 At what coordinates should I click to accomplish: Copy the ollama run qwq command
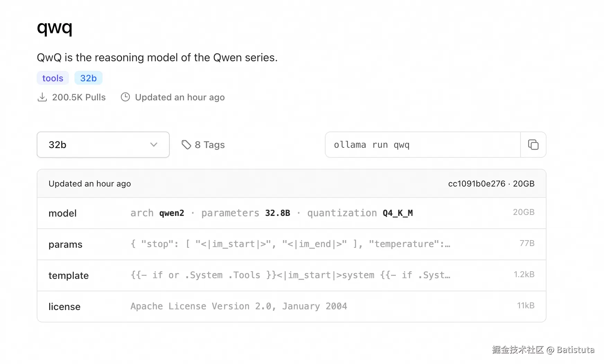(533, 145)
